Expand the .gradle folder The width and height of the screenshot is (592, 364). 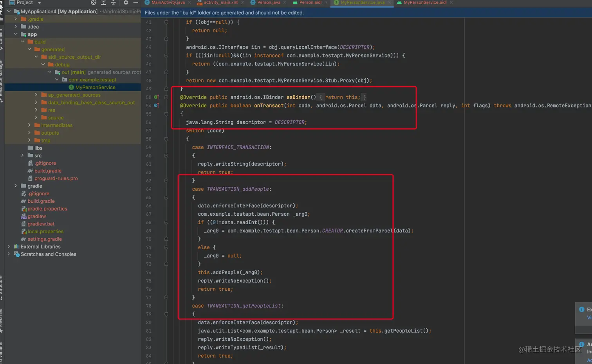[16, 19]
